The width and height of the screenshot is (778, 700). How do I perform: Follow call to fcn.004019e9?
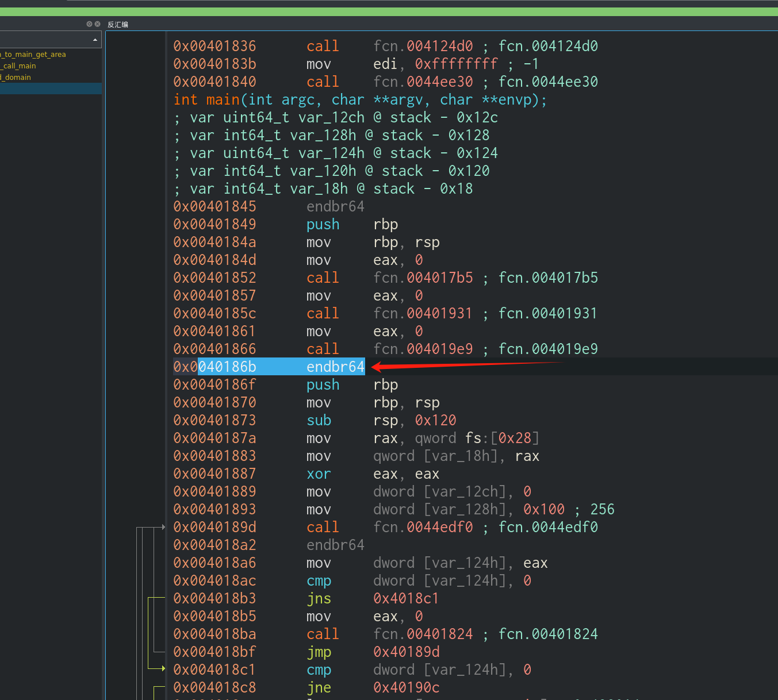pos(423,349)
